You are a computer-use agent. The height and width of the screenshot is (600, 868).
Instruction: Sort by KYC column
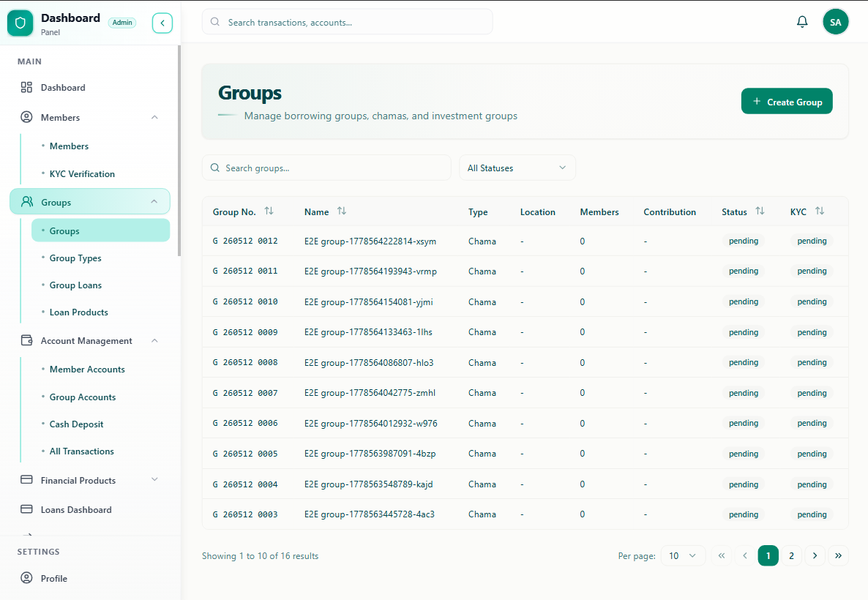[820, 211]
